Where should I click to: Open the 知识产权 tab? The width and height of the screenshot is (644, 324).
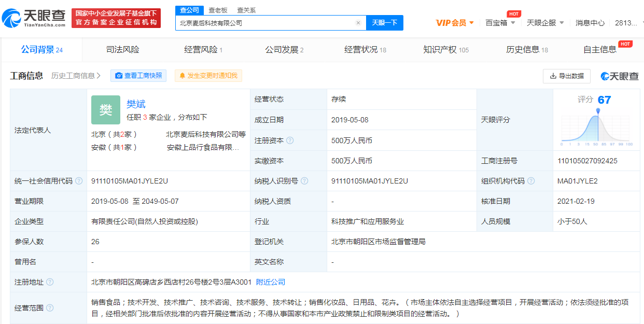pyautogui.click(x=446, y=50)
